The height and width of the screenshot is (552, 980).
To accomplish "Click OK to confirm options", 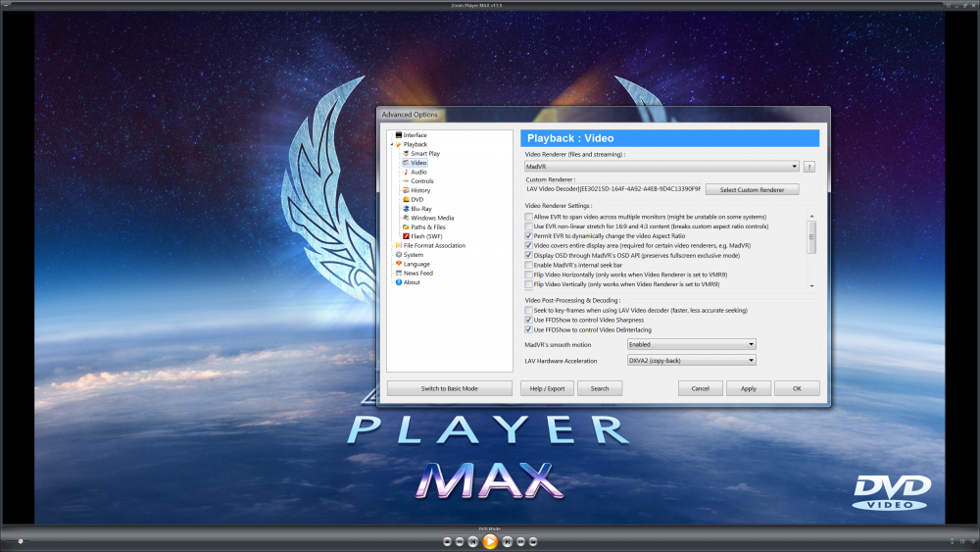I will pos(797,388).
